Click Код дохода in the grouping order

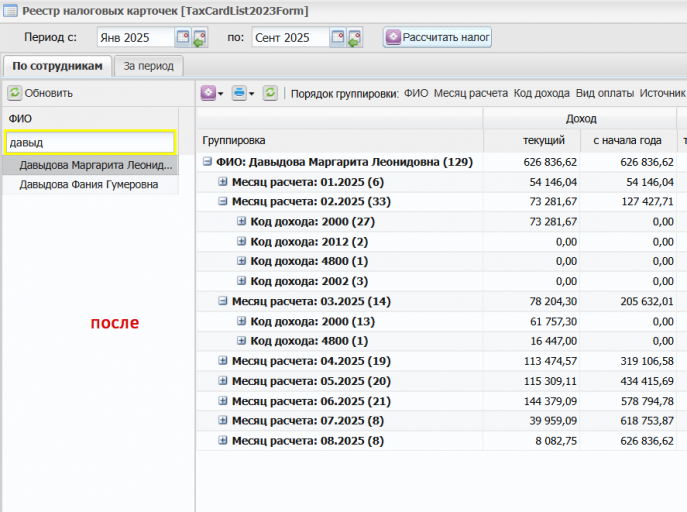[x=542, y=93]
